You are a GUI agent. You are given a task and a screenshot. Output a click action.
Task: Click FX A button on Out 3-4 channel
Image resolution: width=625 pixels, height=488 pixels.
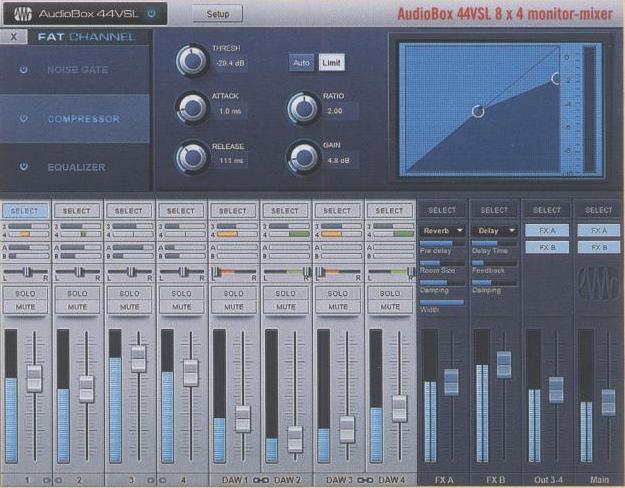coord(547,230)
